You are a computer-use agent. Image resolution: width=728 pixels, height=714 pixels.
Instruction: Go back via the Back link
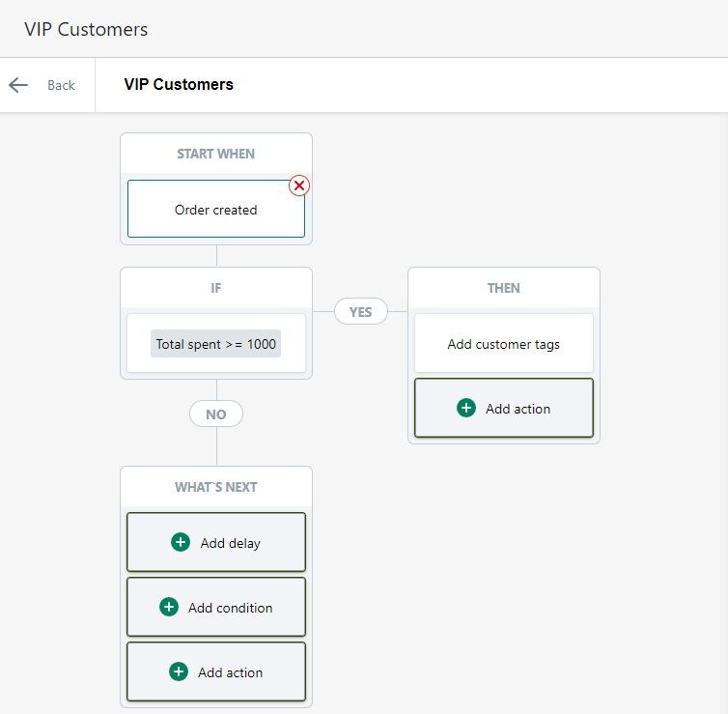pos(61,85)
